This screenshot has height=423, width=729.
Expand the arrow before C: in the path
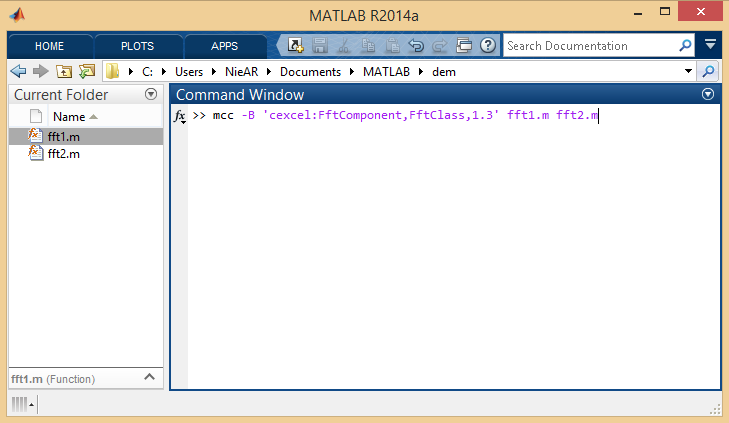[x=131, y=72]
